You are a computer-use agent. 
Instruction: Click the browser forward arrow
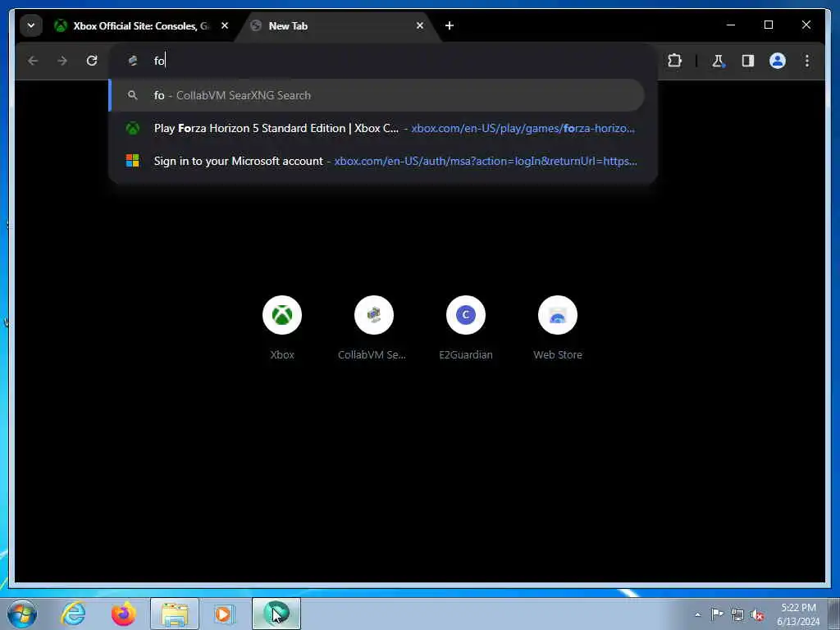point(62,61)
